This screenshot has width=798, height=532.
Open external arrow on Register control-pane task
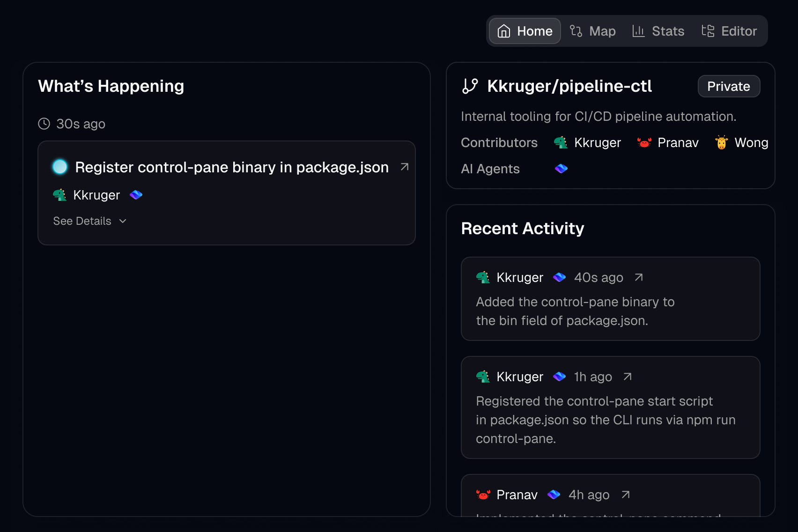tap(405, 167)
